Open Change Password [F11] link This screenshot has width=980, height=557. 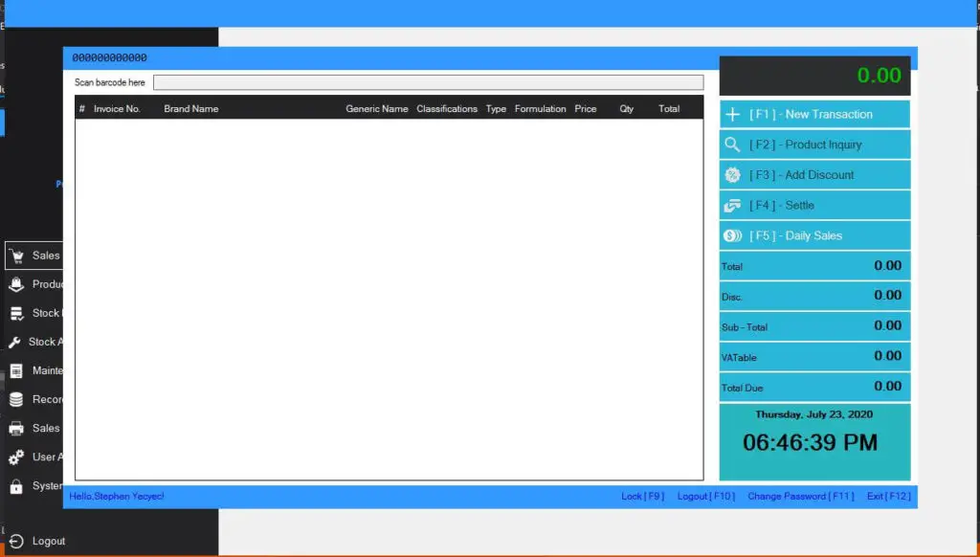point(803,496)
